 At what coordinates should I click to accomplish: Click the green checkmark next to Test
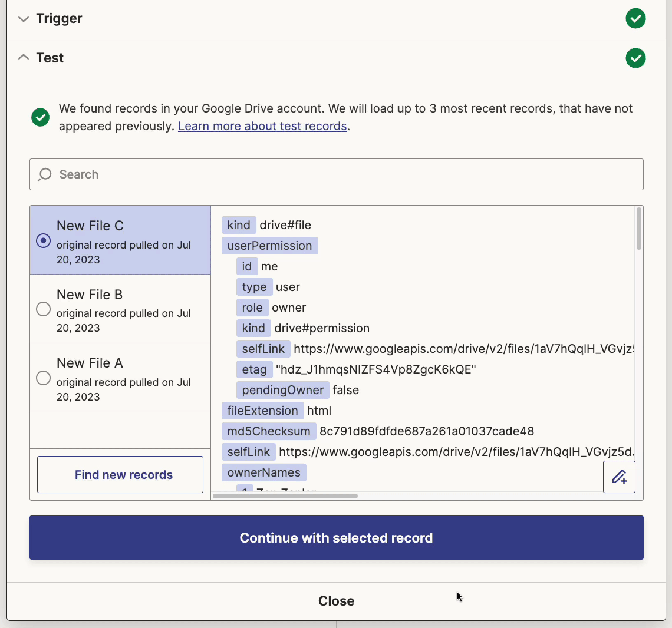[635, 58]
